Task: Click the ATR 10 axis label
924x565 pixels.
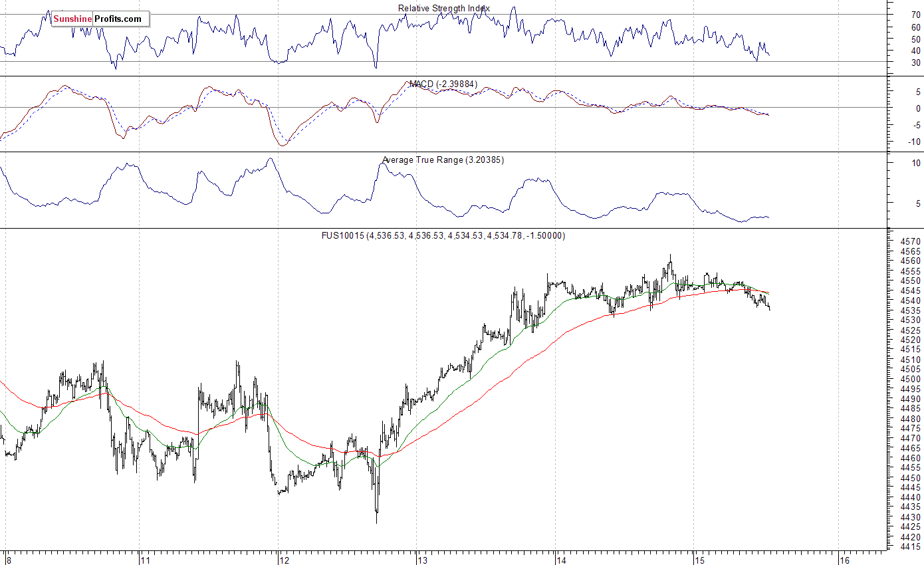Action: click(x=916, y=163)
